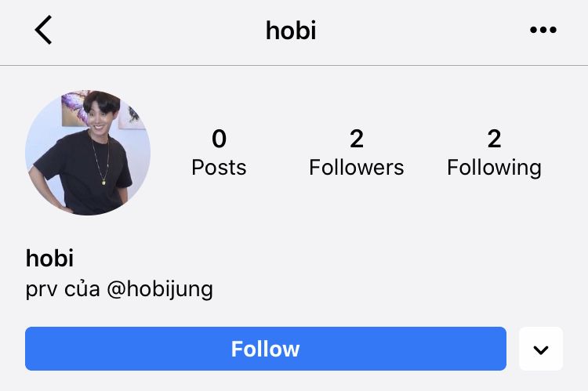Image resolution: width=588 pixels, height=391 pixels.
Task: View the Followers list
Action: coord(356,167)
